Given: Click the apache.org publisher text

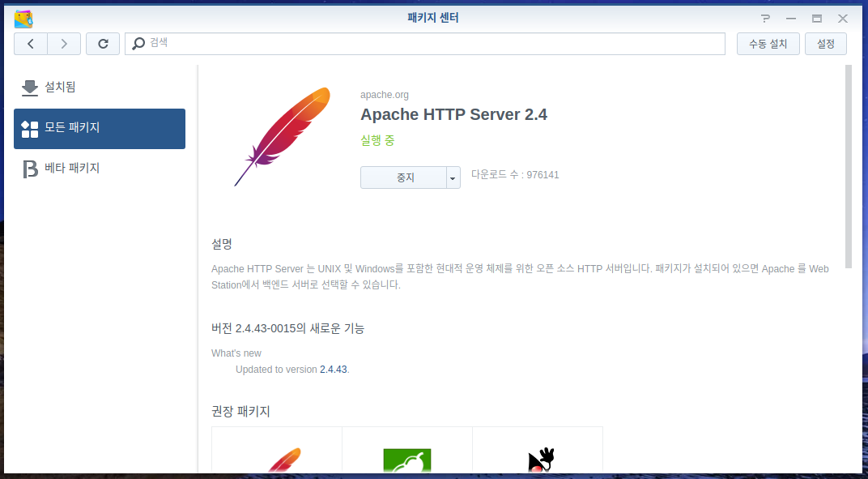Looking at the screenshot, I should click(384, 95).
